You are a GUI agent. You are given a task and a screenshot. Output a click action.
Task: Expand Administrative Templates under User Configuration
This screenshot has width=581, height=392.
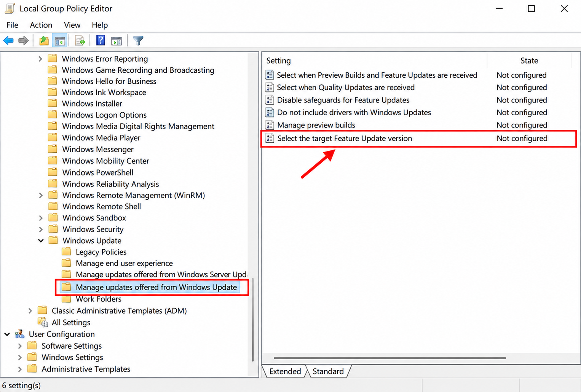20,369
